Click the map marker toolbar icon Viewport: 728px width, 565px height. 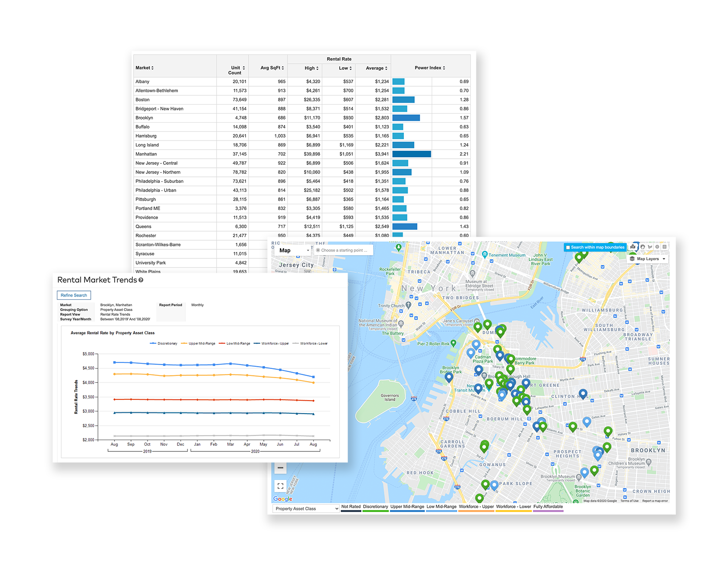[633, 247]
